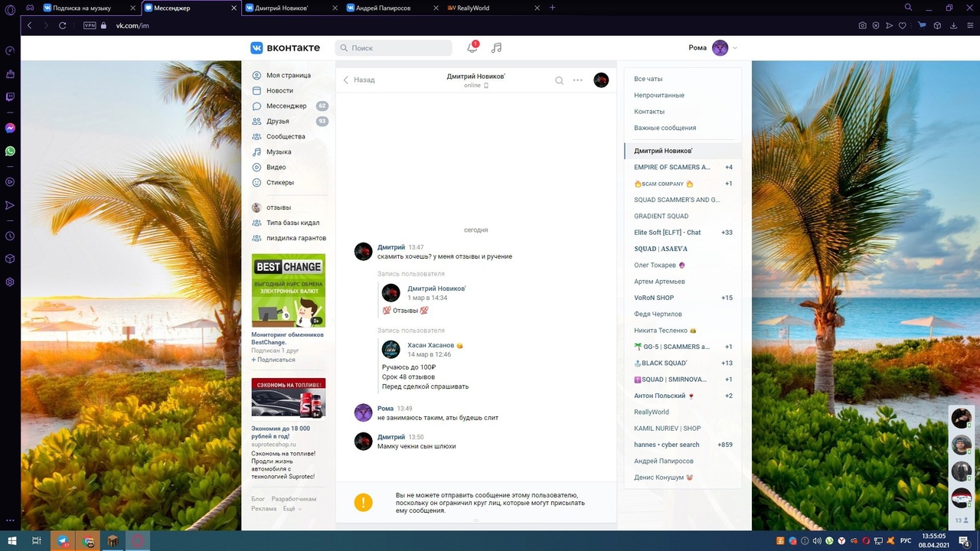The width and height of the screenshot is (980, 551).
Task: Click Подписаться under the BestChange ad
Action: click(276, 360)
